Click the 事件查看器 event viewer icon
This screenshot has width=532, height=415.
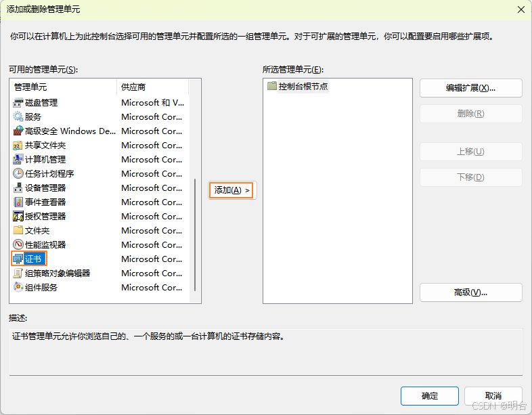[18, 202]
